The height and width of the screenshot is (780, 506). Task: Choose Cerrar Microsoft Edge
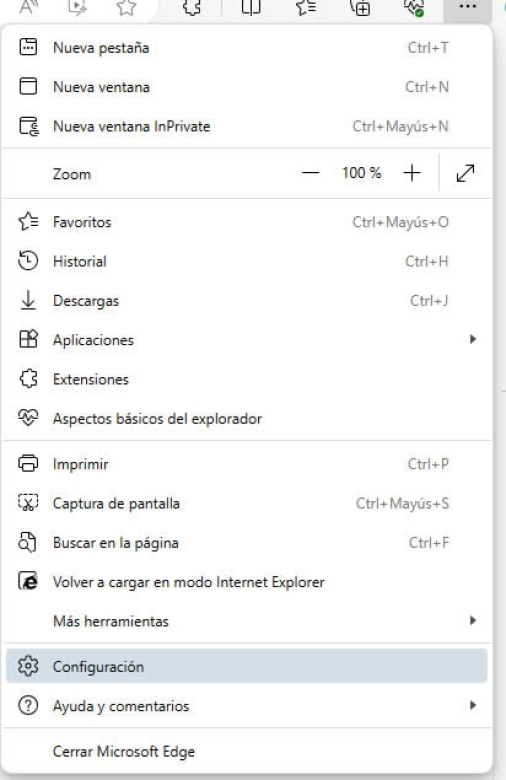[247, 751]
